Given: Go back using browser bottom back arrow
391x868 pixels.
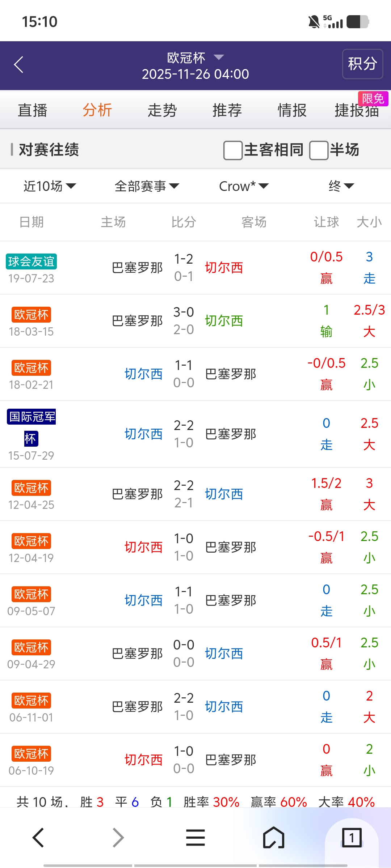Looking at the screenshot, I should click(x=38, y=837).
